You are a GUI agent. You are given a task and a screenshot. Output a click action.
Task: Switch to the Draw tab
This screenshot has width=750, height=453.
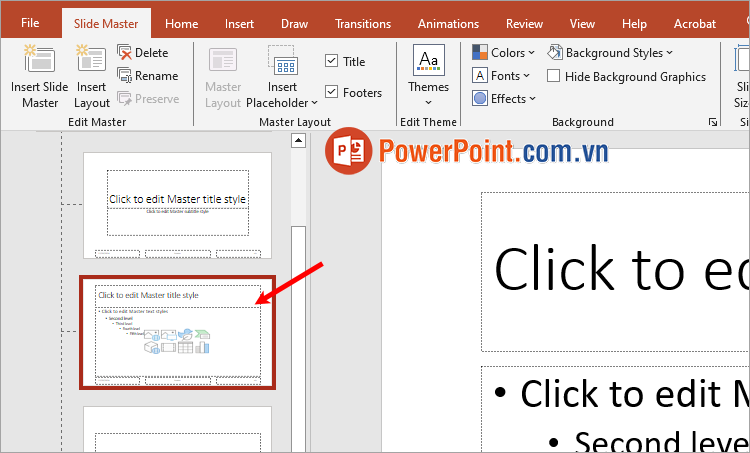click(294, 24)
